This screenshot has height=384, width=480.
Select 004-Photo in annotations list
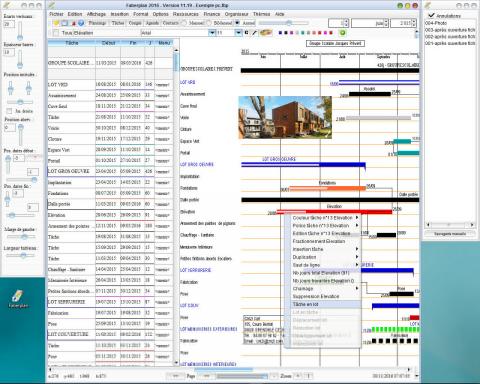(436, 23)
